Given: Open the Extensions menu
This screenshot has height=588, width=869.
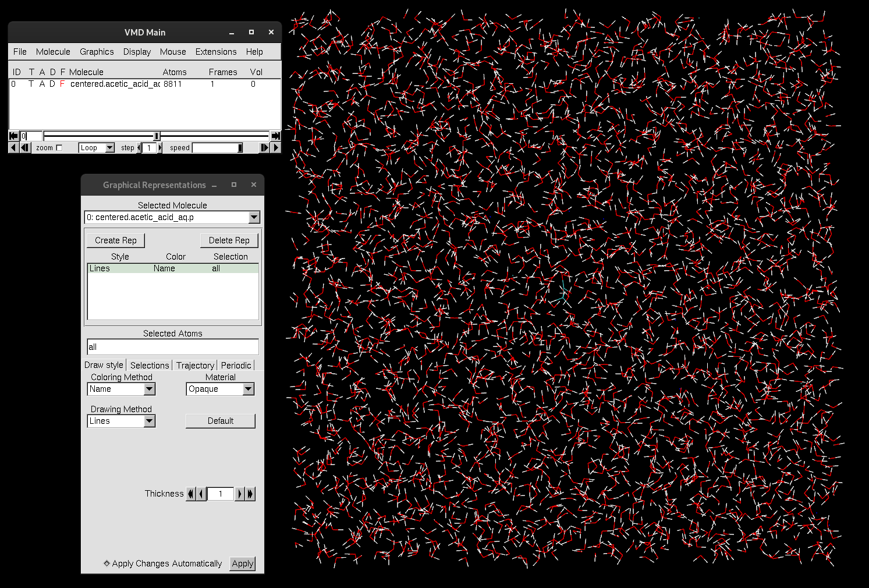Looking at the screenshot, I should coord(215,52).
